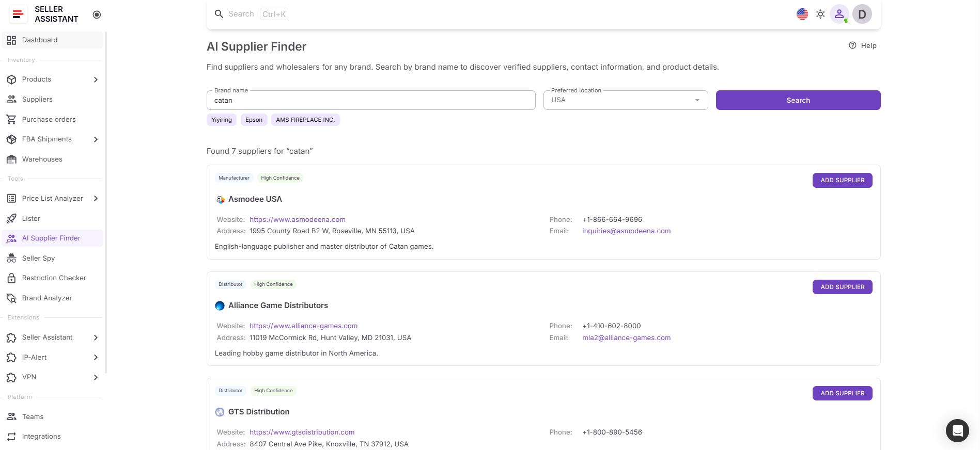Screen dimensions: 980x450
Task: Click the Purchase orders cart icon
Action: click(x=11, y=119)
